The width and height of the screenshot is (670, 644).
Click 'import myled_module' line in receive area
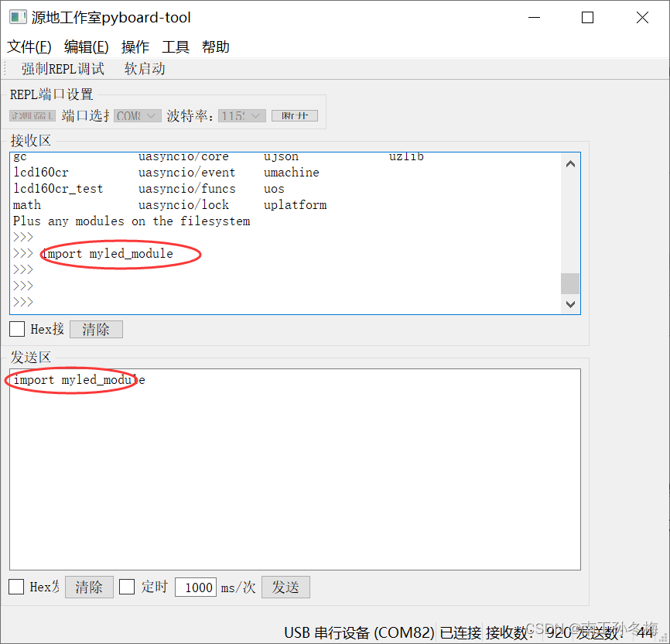(x=108, y=254)
